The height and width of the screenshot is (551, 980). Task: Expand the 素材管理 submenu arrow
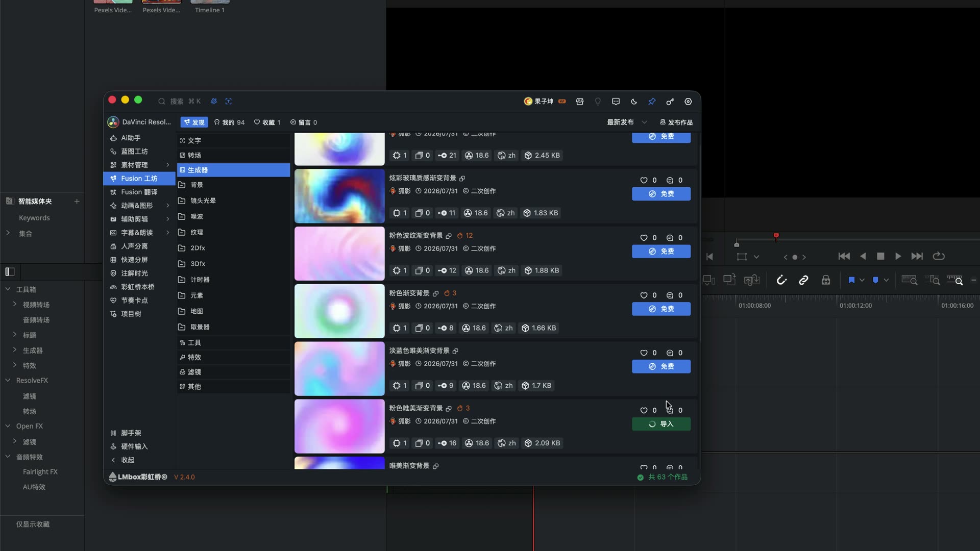pos(168,165)
